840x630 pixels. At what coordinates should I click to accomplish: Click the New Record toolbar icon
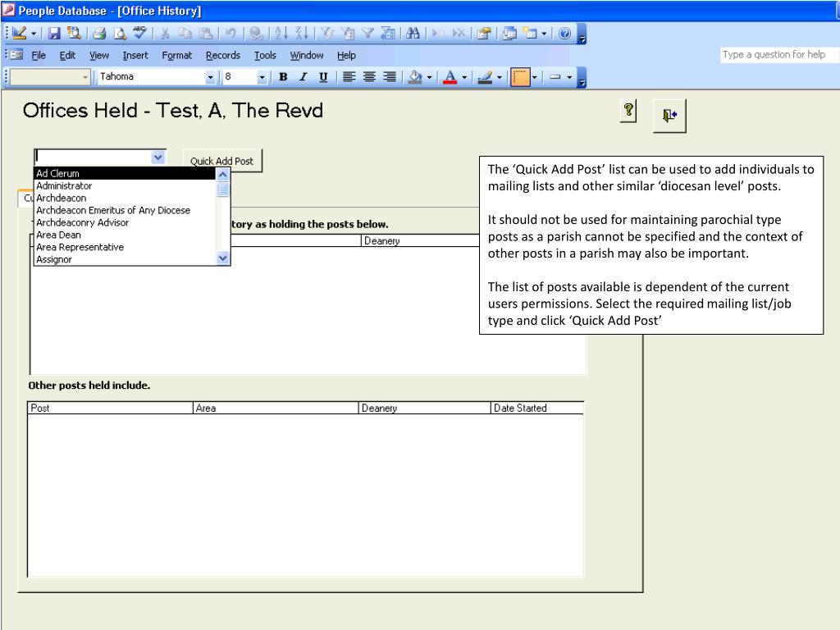[438, 33]
